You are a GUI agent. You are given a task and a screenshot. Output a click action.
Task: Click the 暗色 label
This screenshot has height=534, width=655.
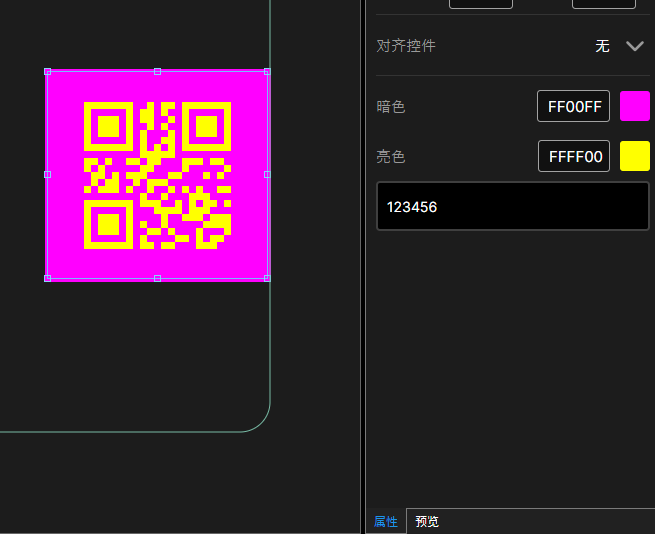(391, 107)
